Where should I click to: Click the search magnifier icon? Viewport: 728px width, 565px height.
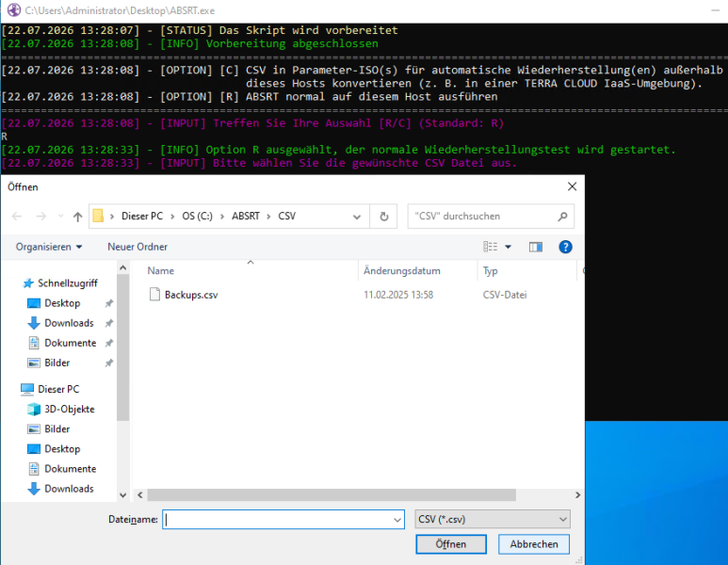tap(562, 217)
